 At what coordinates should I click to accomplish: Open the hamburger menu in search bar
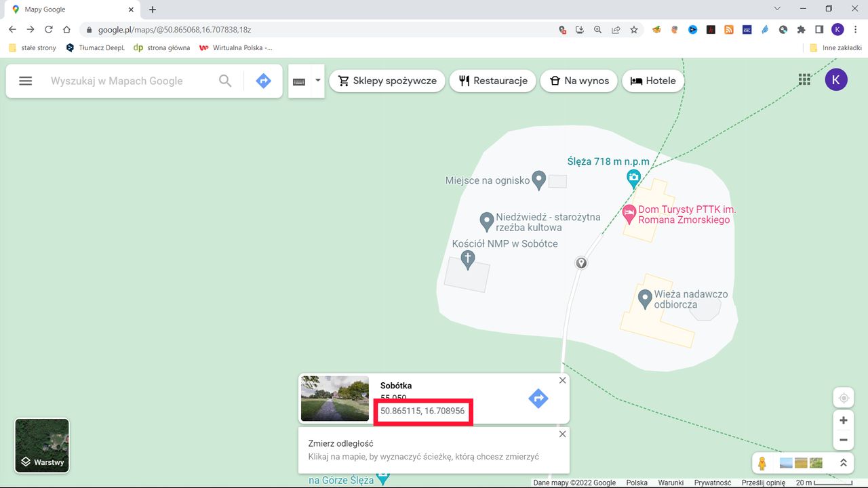click(25, 80)
